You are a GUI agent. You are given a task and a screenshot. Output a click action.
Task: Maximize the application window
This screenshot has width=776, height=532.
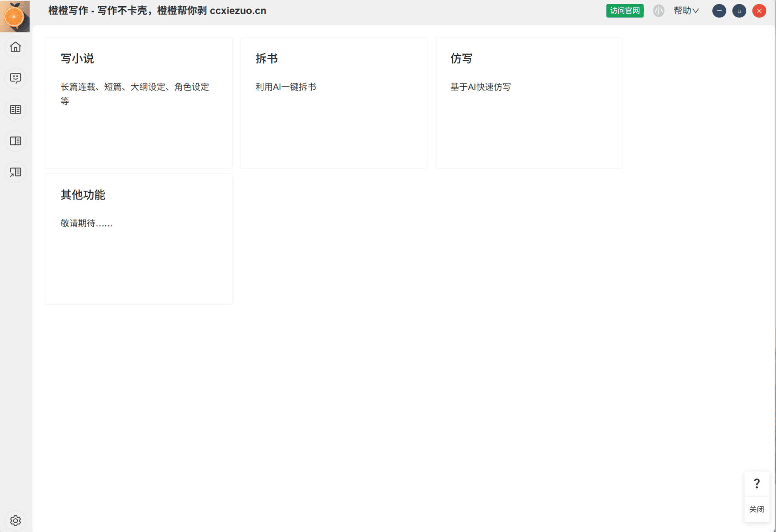[x=739, y=11]
